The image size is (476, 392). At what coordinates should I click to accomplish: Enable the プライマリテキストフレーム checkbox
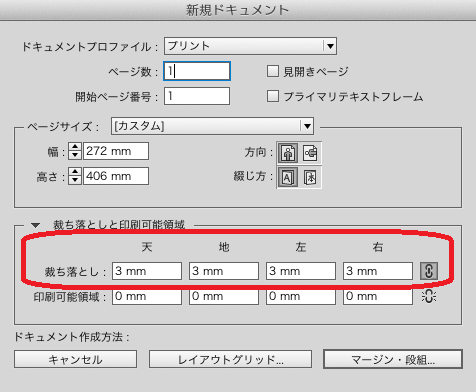[273, 96]
